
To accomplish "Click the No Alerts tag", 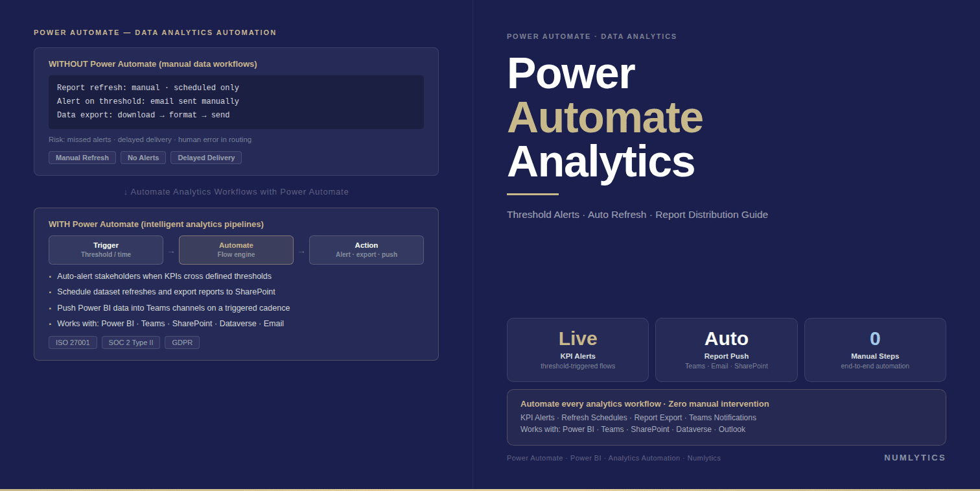I will tap(143, 158).
